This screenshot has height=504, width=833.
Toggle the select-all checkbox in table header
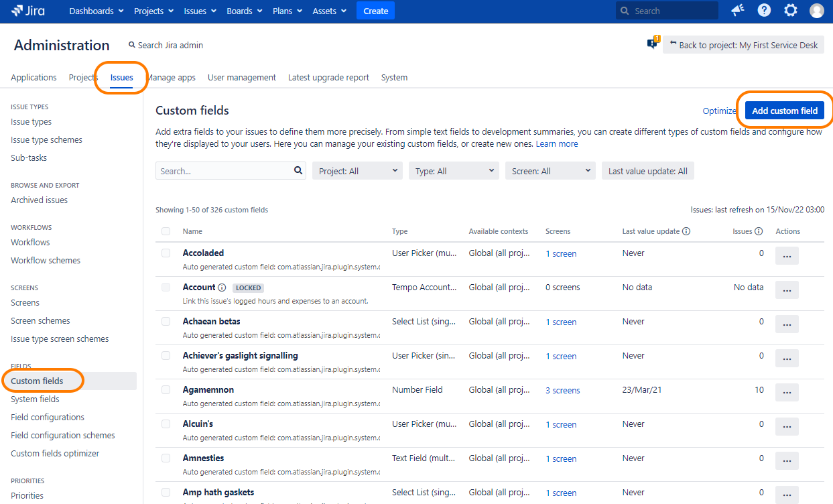click(166, 231)
